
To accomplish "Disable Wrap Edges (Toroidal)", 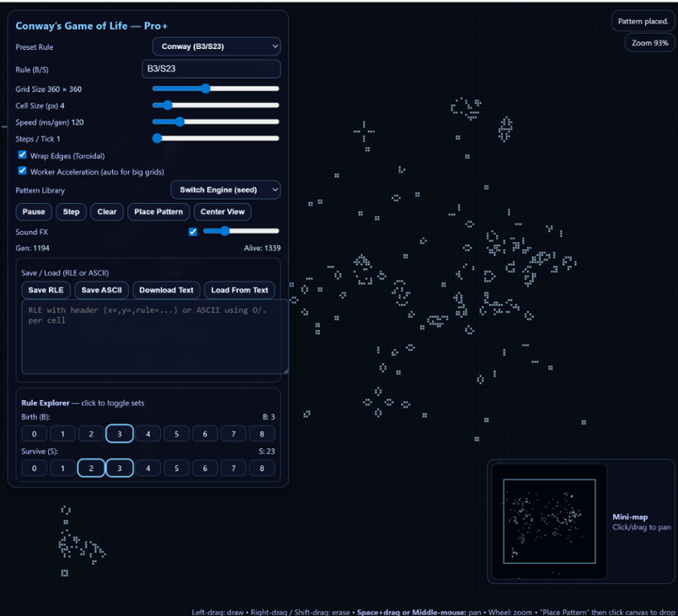I will coord(21,155).
